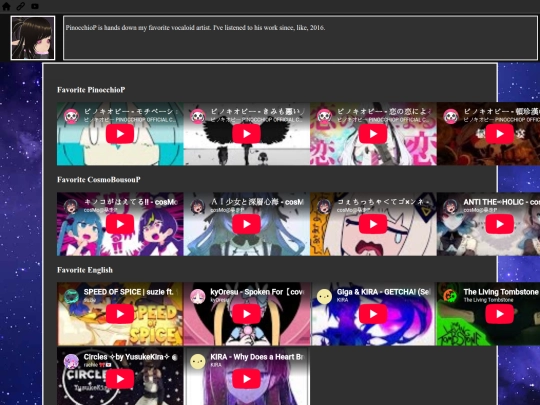The height and width of the screenshot is (405, 540).
Task: Play the SPEED OF SPICE video
Action: coord(120,314)
